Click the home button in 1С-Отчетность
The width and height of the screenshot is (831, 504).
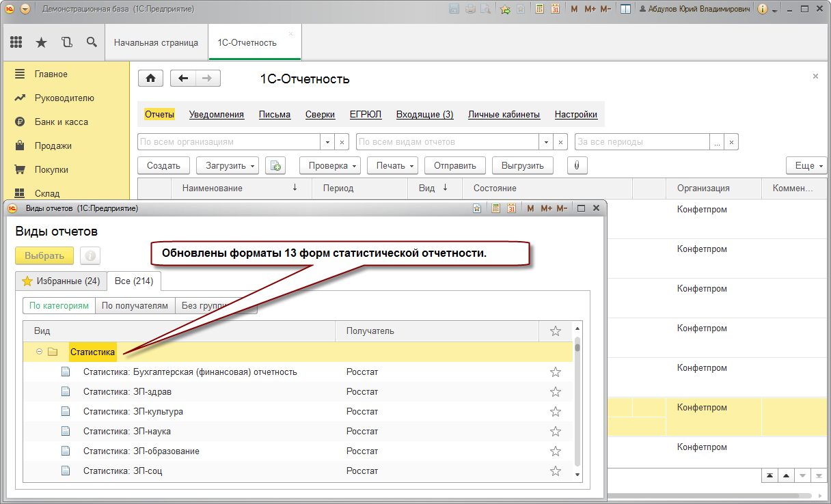(x=150, y=79)
